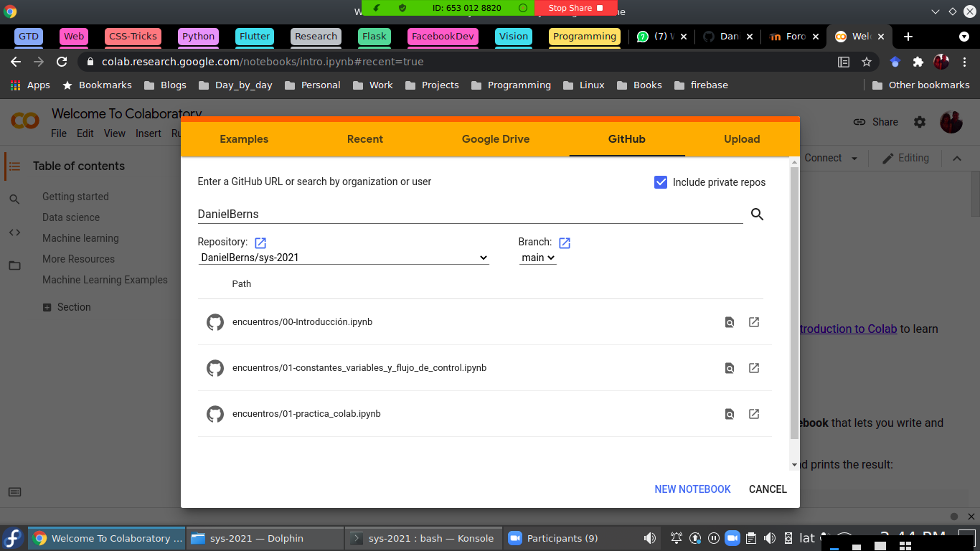Click the Google Scholar extension icon

[895, 62]
